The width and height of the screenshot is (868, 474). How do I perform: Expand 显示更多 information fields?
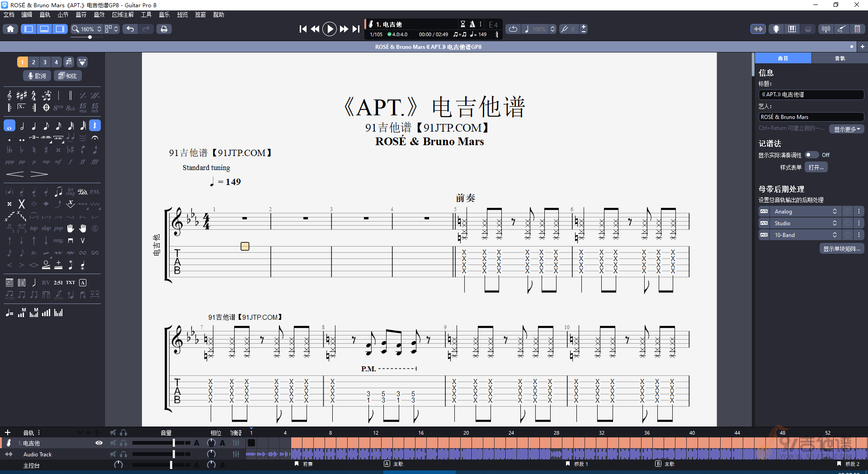pyautogui.click(x=847, y=129)
